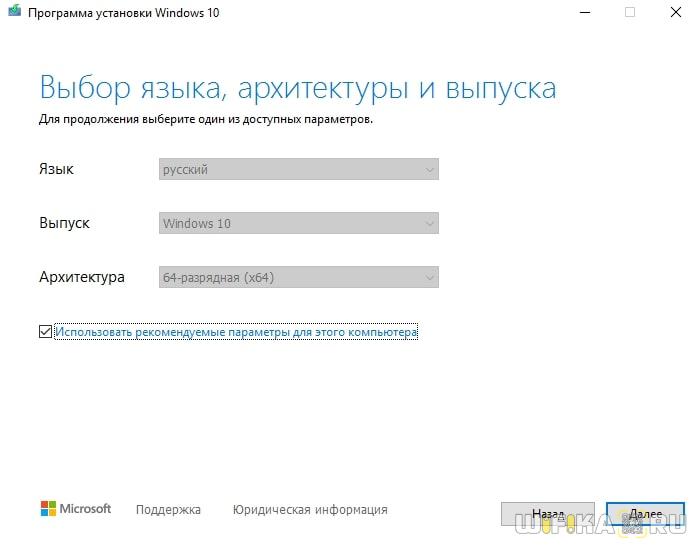Click the "Архитектура" field label

[x=82, y=277]
